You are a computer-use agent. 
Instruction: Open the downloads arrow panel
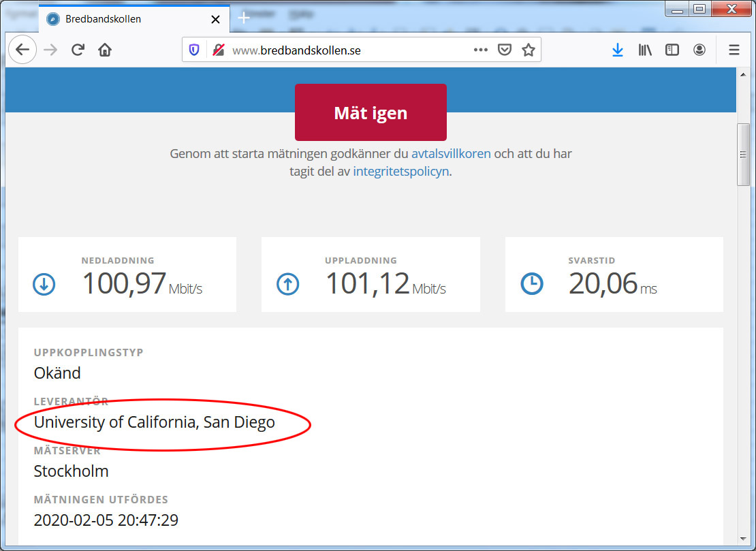(617, 50)
